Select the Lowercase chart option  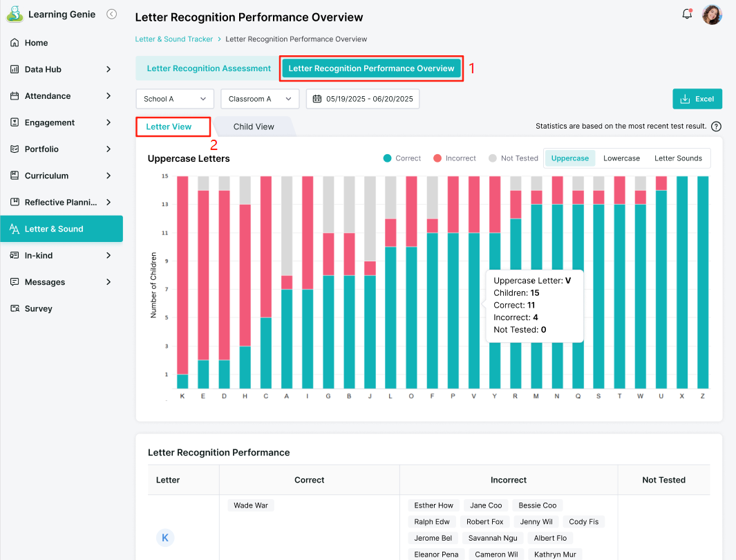(x=621, y=158)
